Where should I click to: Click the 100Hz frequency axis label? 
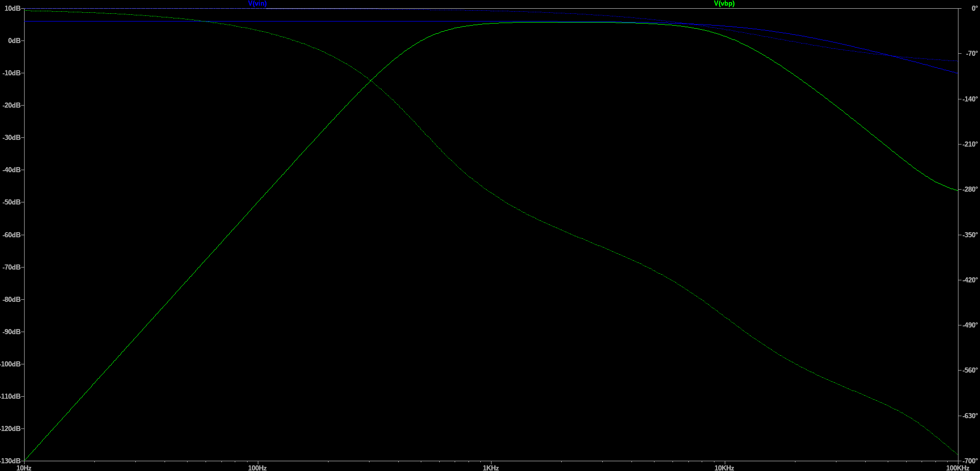point(257,468)
